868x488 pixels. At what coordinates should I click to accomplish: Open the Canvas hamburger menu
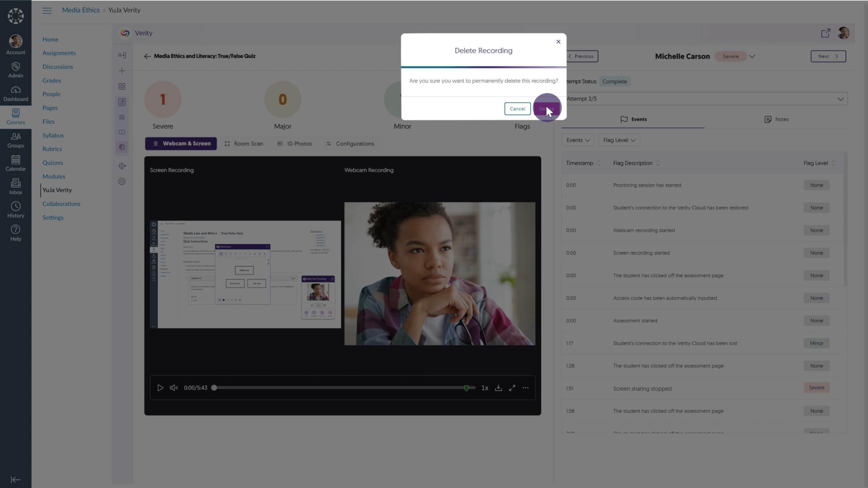pyautogui.click(x=47, y=10)
